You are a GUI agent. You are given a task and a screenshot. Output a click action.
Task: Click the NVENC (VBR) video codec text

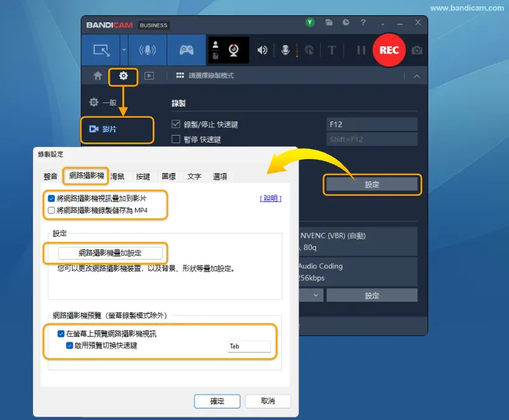coord(333,235)
